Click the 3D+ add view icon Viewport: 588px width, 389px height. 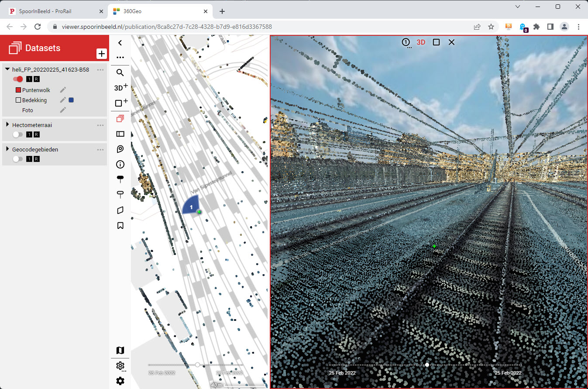tap(120, 87)
